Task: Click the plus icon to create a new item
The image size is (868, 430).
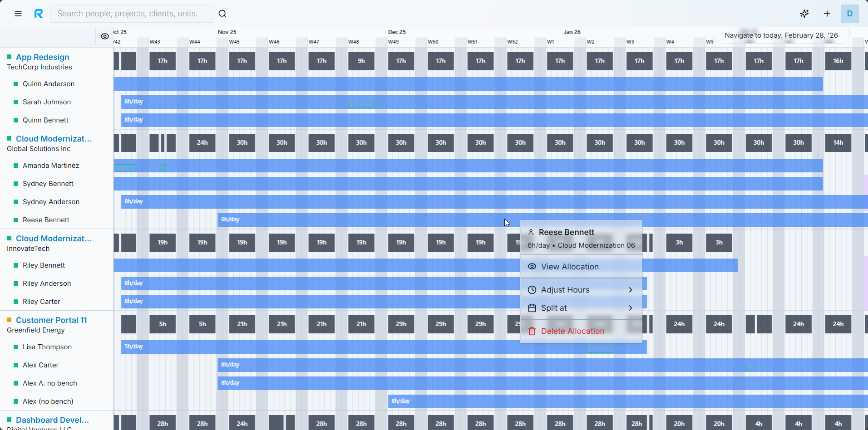Action: point(827,14)
